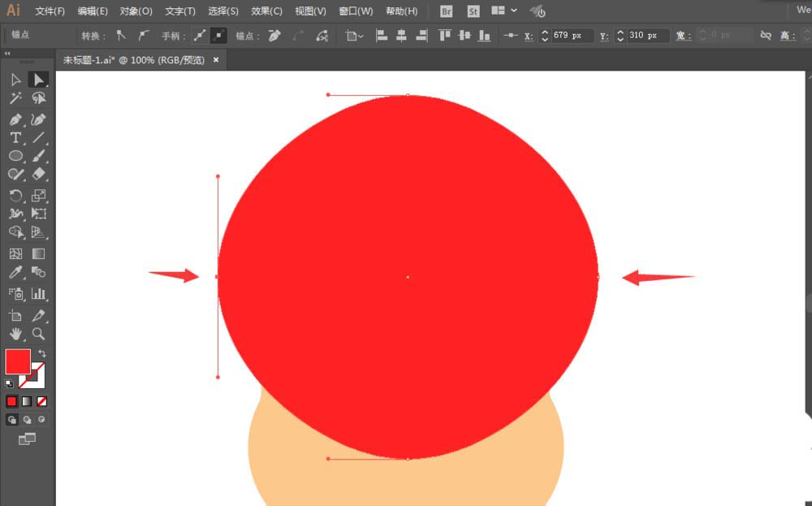Click the X value stepper arrows
The image size is (812, 506).
pos(544,35)
